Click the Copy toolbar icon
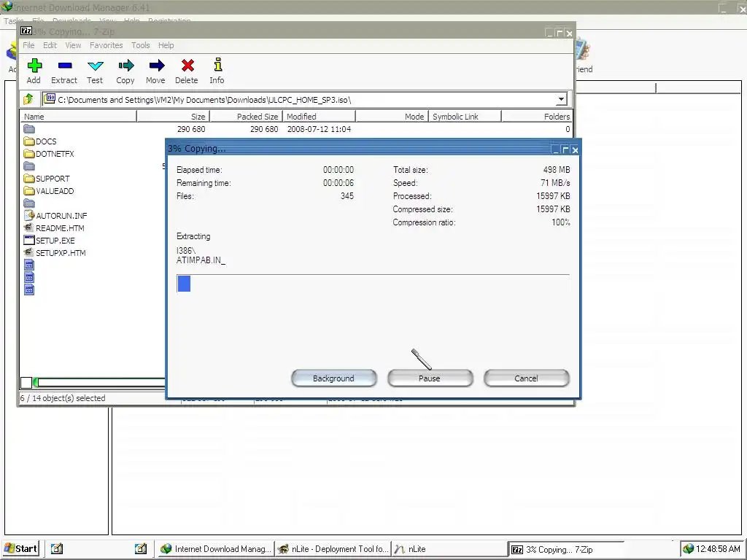 [125, 66]
